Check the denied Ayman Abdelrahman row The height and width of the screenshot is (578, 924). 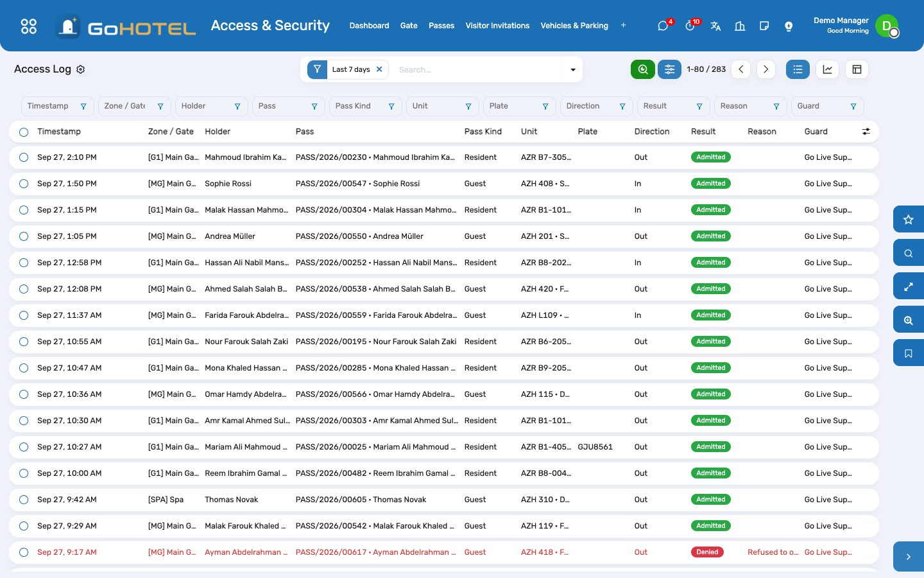tap(24, 552)
